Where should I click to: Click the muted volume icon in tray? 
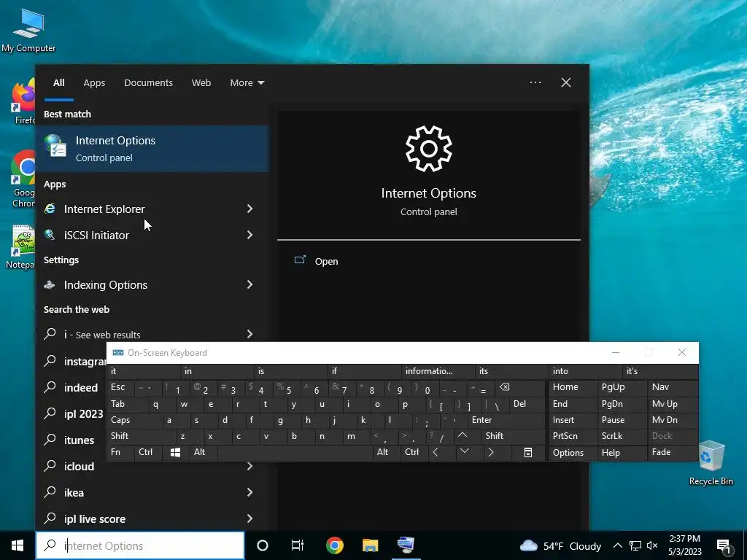coord(652,545)
